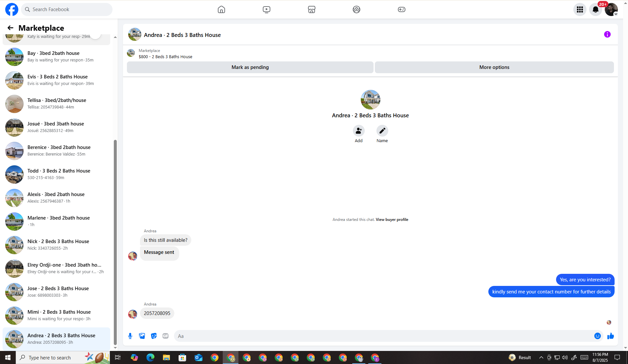Click the chat list vertical scrollbar
Screen dimensions: 628x364
[115, 242]
